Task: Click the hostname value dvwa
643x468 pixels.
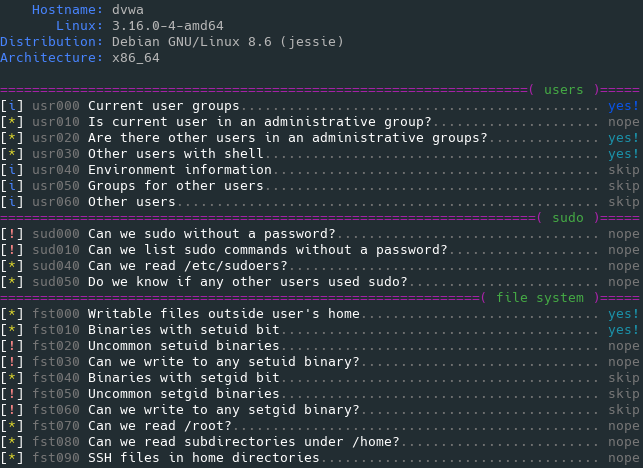Action: coord(128,10)
